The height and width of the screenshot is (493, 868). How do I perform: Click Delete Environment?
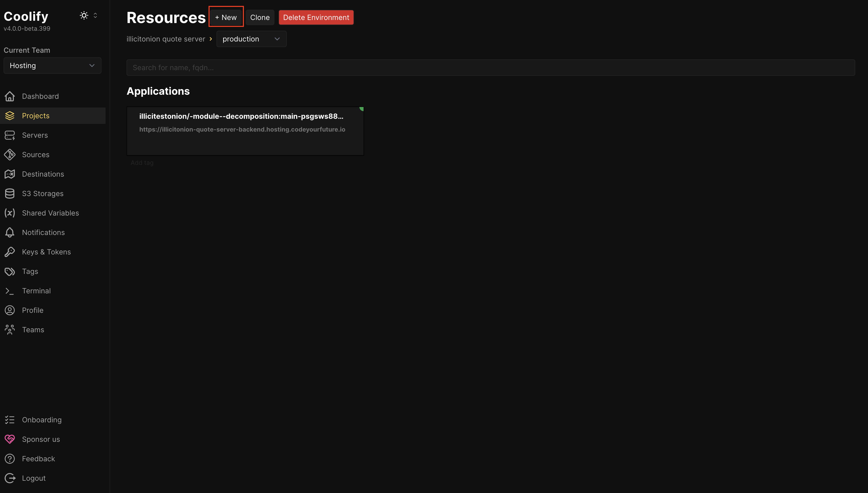[x=315, y=17]
